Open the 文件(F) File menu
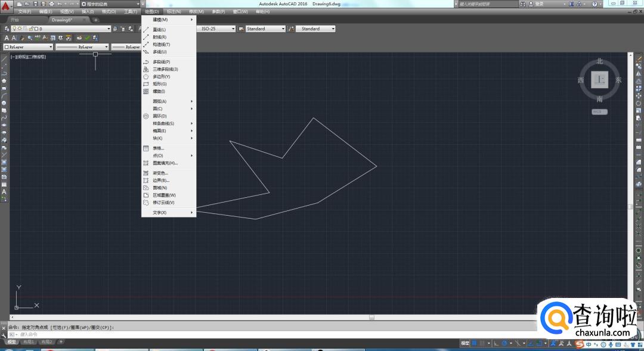Screen dimensions: 644x351 [24, 11]
